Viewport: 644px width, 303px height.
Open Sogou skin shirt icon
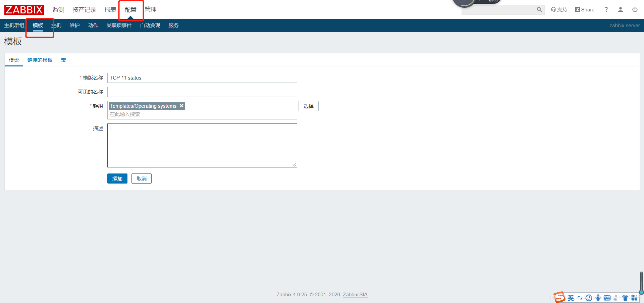coord(625,298)
